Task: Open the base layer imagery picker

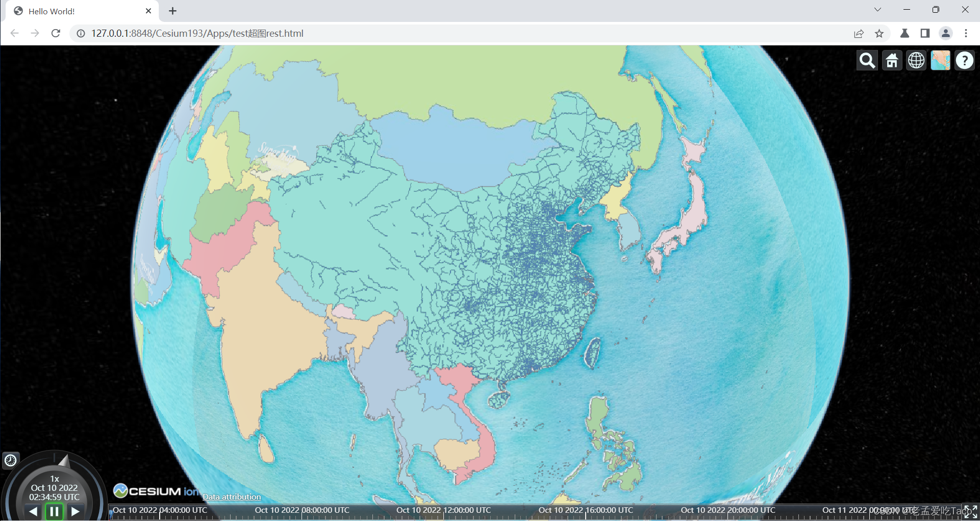Action: click(940, 60)
